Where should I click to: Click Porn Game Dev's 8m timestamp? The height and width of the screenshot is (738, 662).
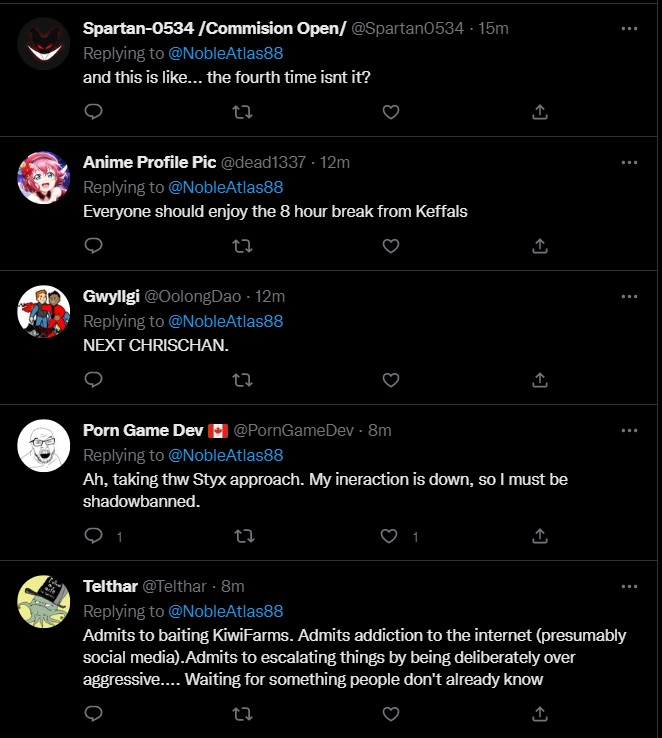coord(378,430)
